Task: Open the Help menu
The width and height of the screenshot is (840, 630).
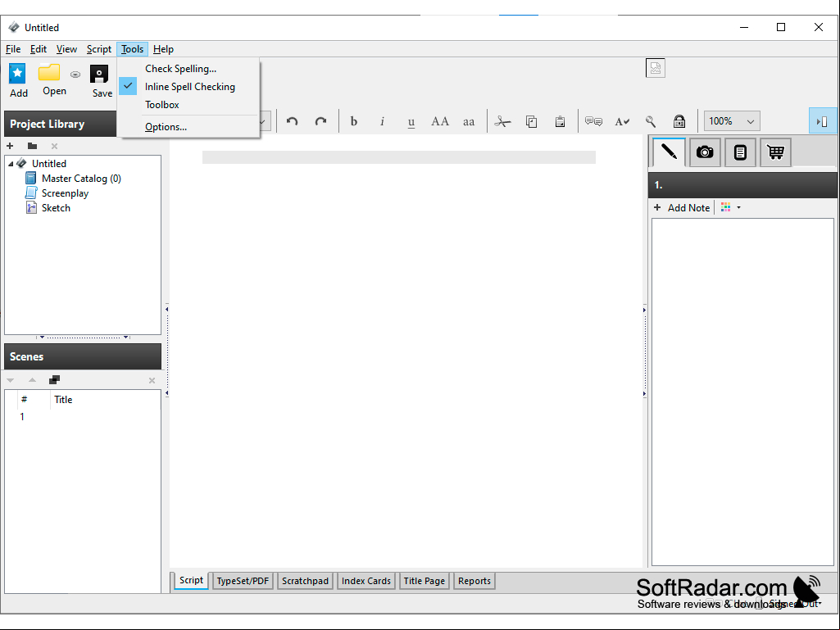Action: click(x=163, y=49)
